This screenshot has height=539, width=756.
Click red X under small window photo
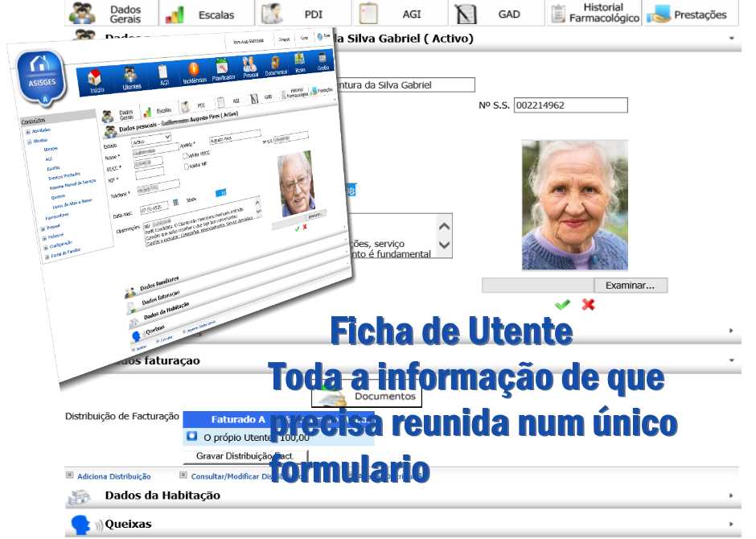305,227
